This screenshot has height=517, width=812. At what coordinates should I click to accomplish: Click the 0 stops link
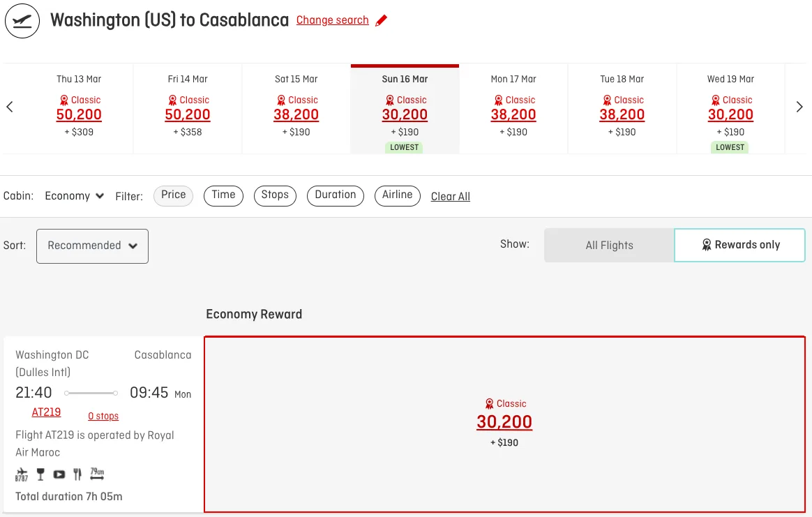(x=103, y=416)
